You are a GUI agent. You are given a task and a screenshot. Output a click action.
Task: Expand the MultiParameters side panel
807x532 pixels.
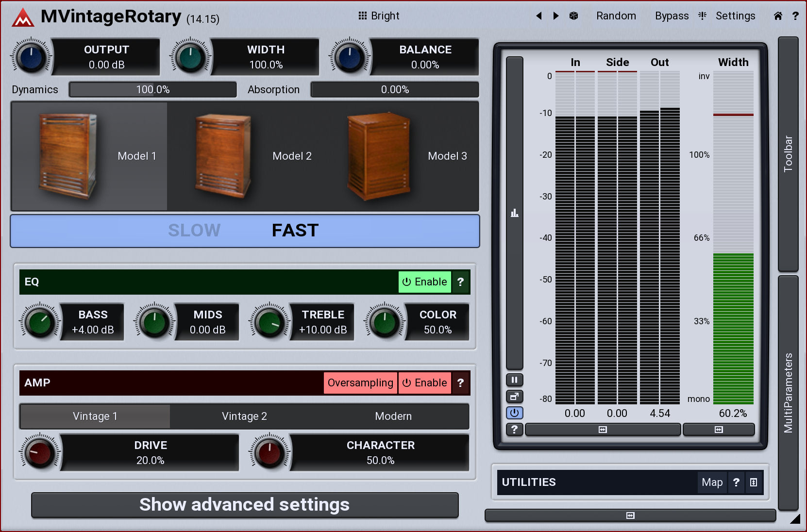[788, 392]
